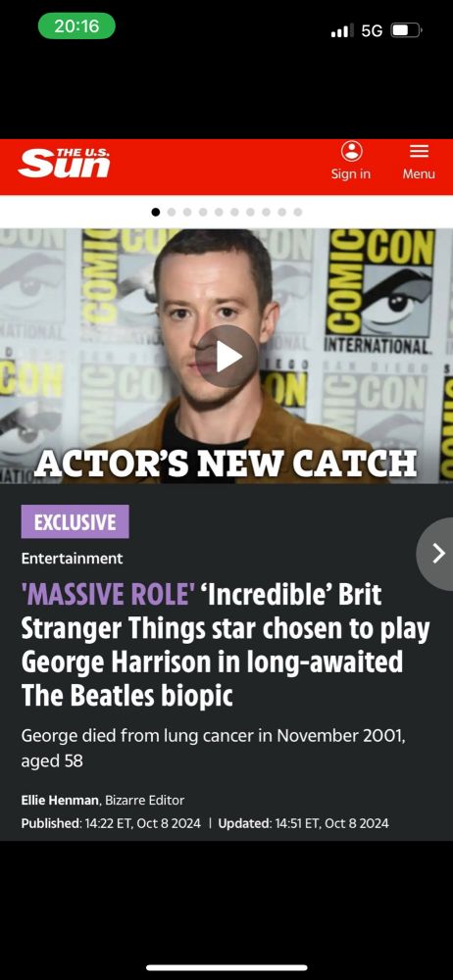The height and width of the screenshot is (980, 453).
Task: Tap the ACTOR'S NEW CATCH video thumbnail caption
Action: [226, 464]
